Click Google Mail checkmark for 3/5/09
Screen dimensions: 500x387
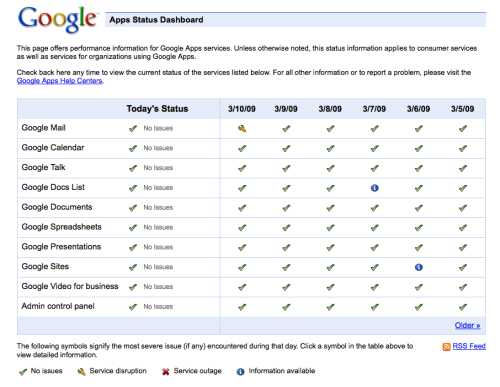click(463, 128)
